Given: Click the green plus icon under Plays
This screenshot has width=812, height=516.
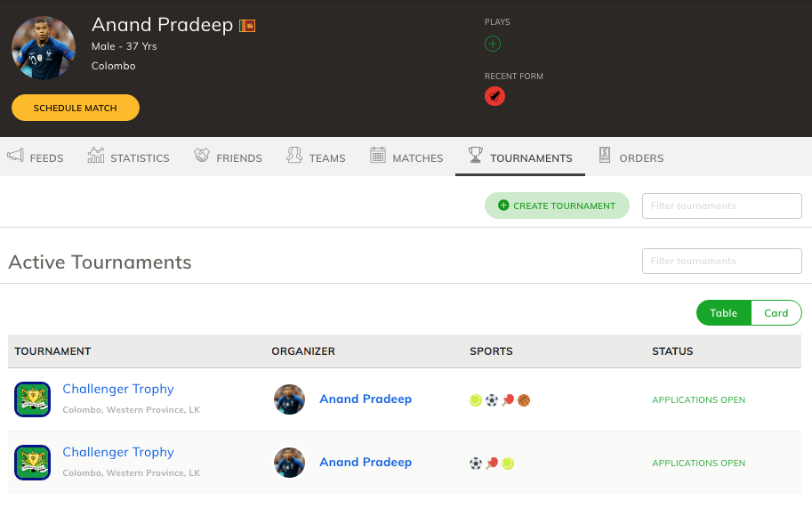Looking at the screenshot, I should pyautogui.click(x=493, y=44).
